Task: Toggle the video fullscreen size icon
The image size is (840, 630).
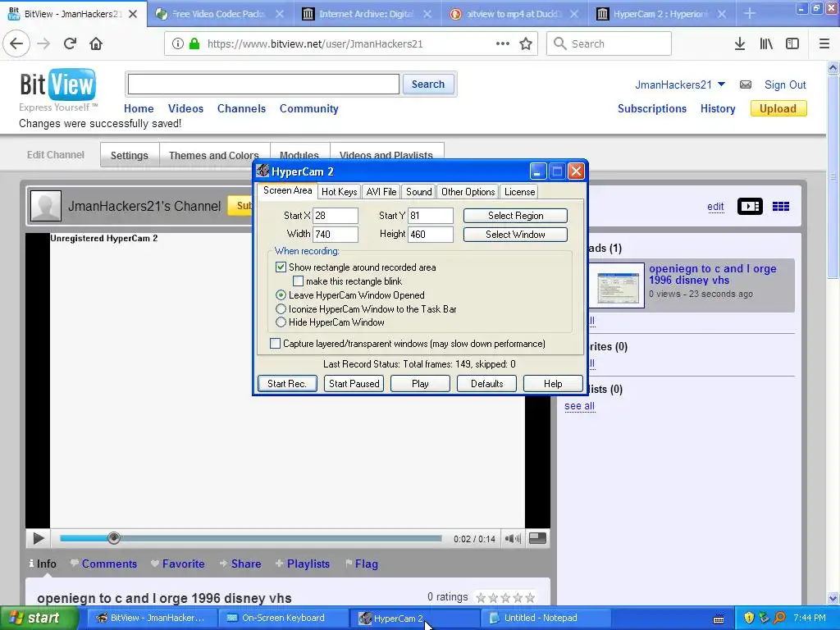Action: [x=537, y=538]
